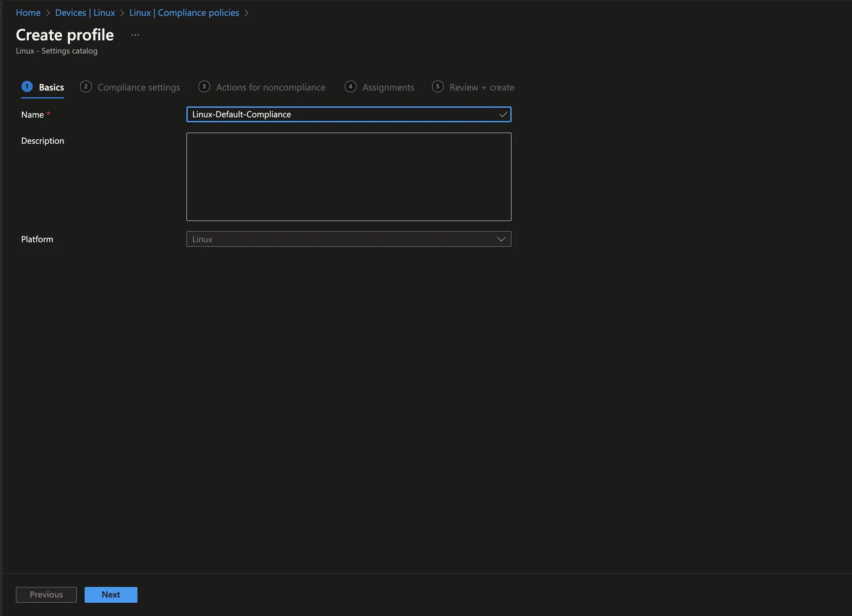Switch to the Basics tab

43,87
